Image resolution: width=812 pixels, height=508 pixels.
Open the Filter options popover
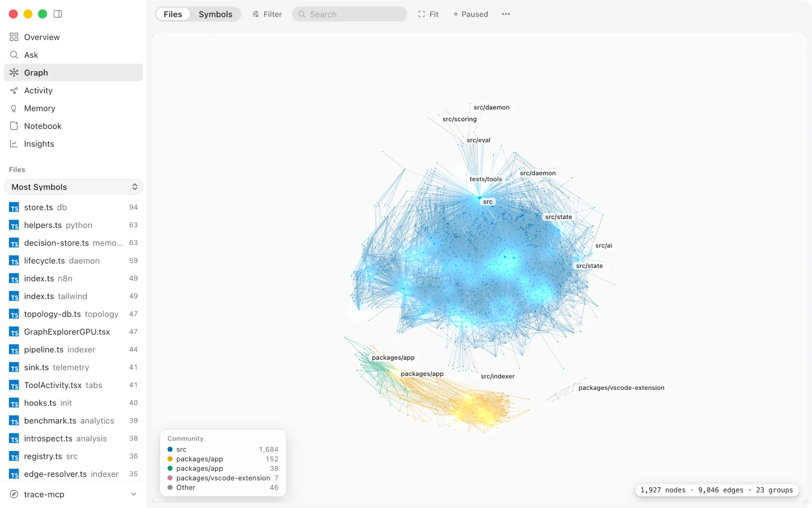pyautogui.click(x=267, y=14)
